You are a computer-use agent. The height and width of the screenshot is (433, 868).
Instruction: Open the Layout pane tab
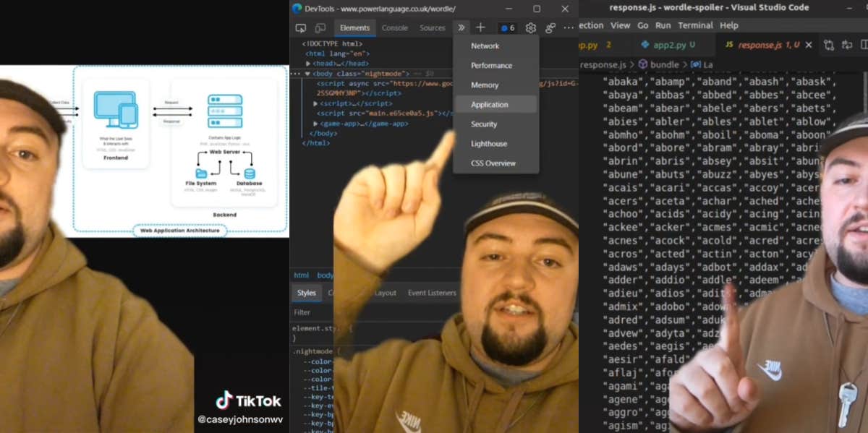click(x=385, y=293)
